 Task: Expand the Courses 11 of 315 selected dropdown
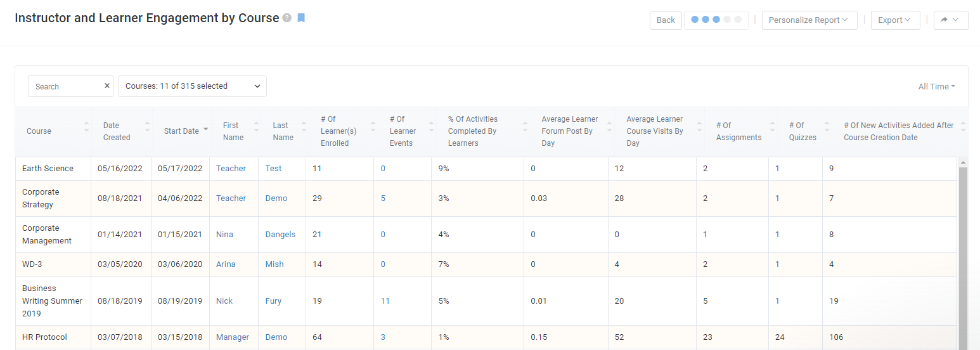(192, 86)
